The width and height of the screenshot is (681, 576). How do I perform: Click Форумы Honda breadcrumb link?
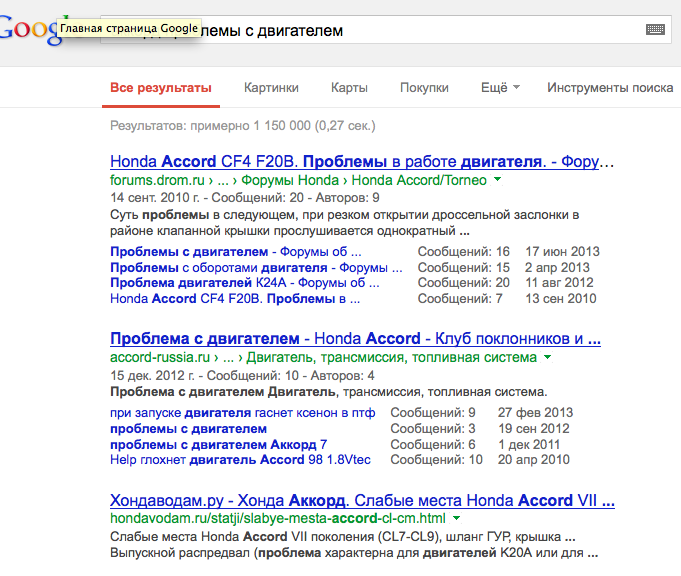(290, 180)
